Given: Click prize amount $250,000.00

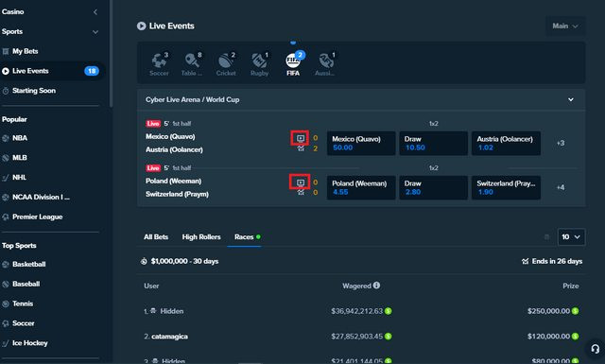Looking at the screenshot, I should click(x=548, y=311).
